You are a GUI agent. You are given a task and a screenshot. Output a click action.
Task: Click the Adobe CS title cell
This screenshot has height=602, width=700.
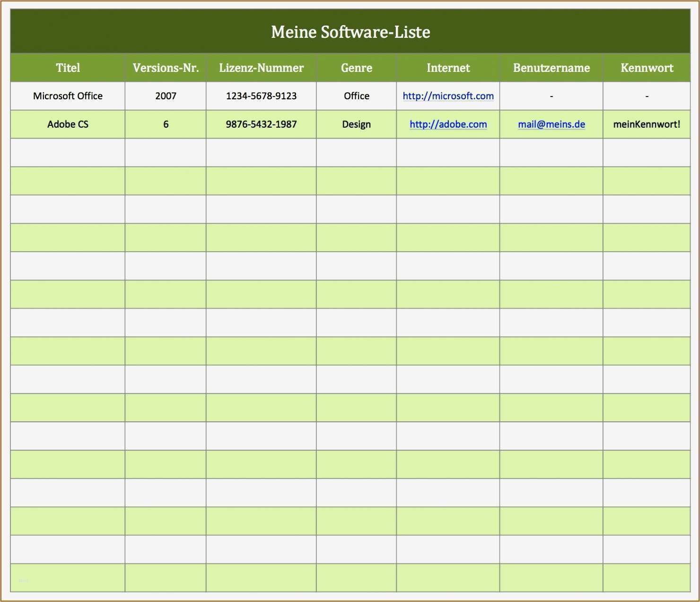(68, 124)
